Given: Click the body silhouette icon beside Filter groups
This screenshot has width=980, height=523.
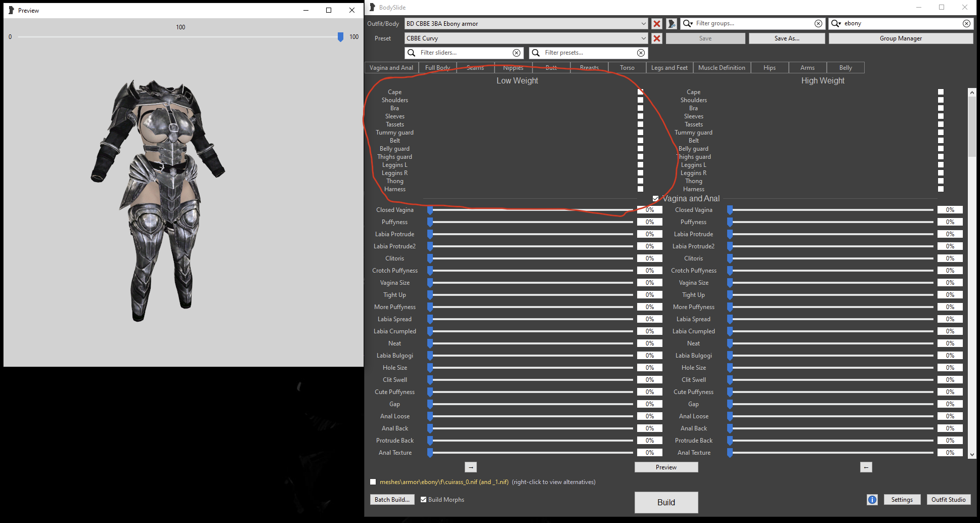Looking at the screenshot, I should tap(672, 24).
